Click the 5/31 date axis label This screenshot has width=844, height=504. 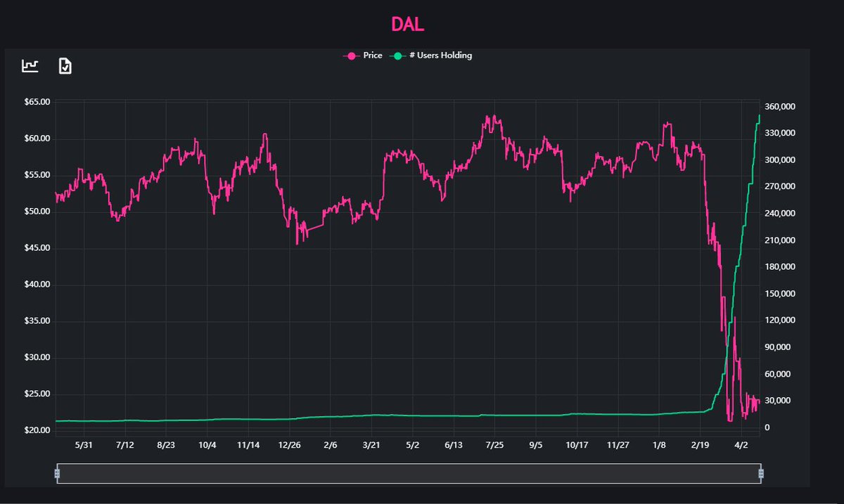(x=84, y=446)
